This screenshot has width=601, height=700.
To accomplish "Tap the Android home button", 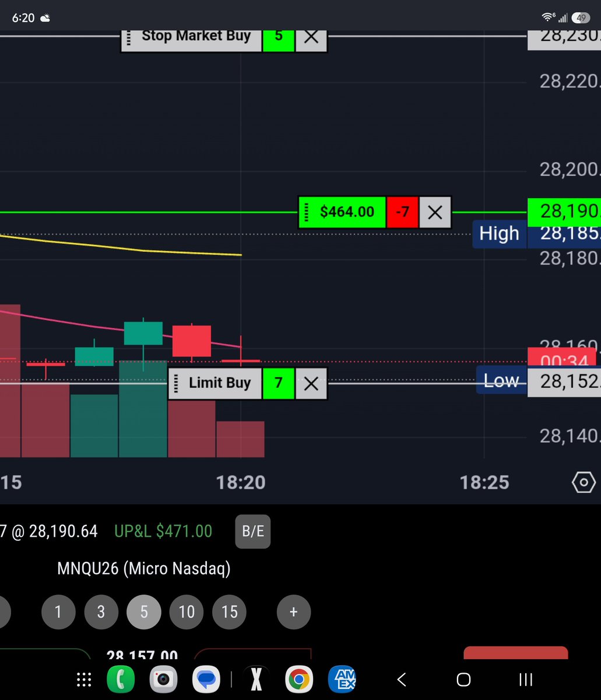I will point(463,680).
